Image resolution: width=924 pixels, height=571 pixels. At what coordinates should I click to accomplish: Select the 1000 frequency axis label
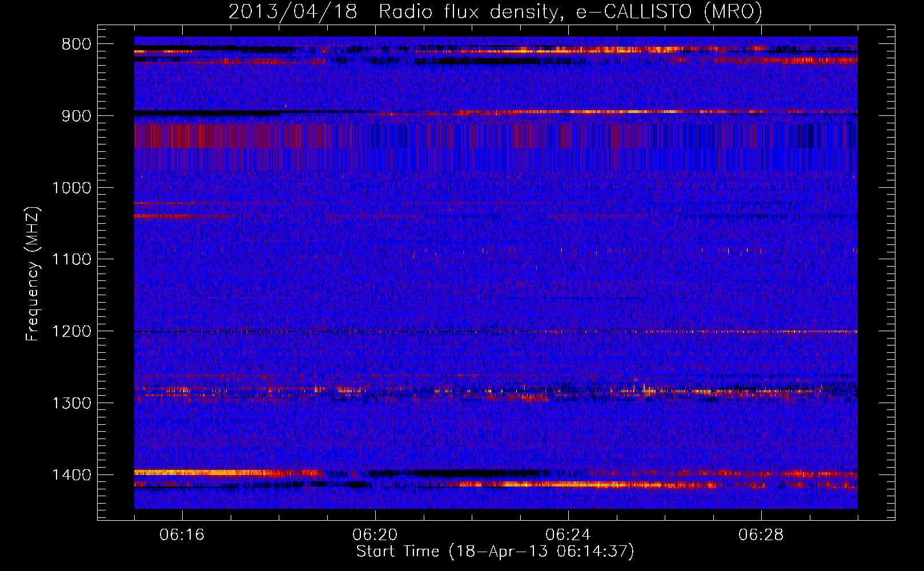(71, 188)
